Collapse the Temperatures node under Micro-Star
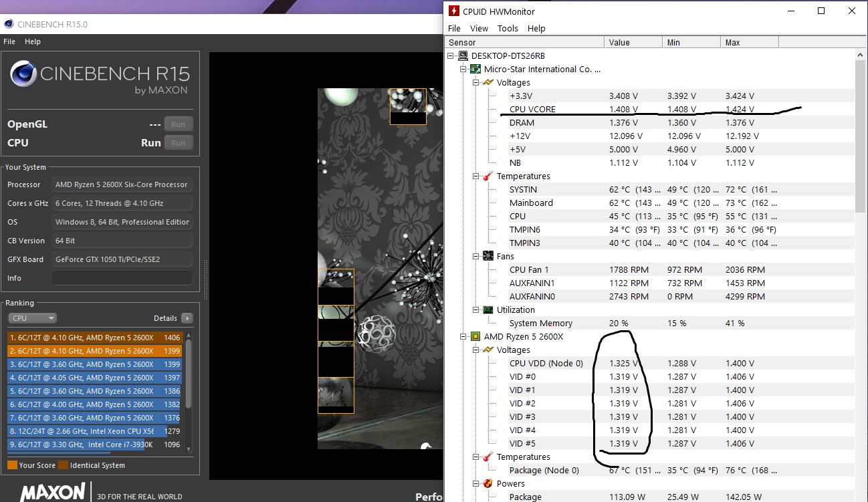The height and width of the screenshot is (502, 868). [x=476, y=176]
